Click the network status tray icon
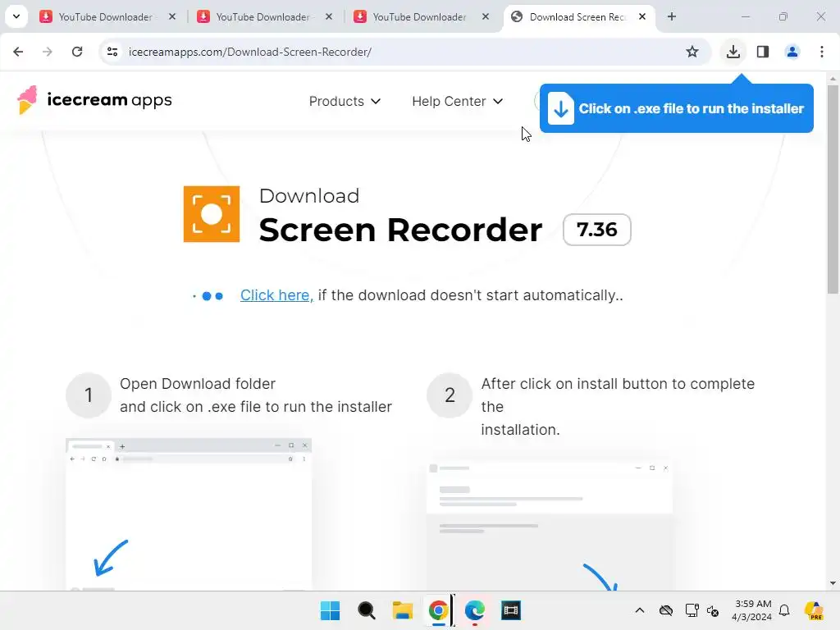 692,610
